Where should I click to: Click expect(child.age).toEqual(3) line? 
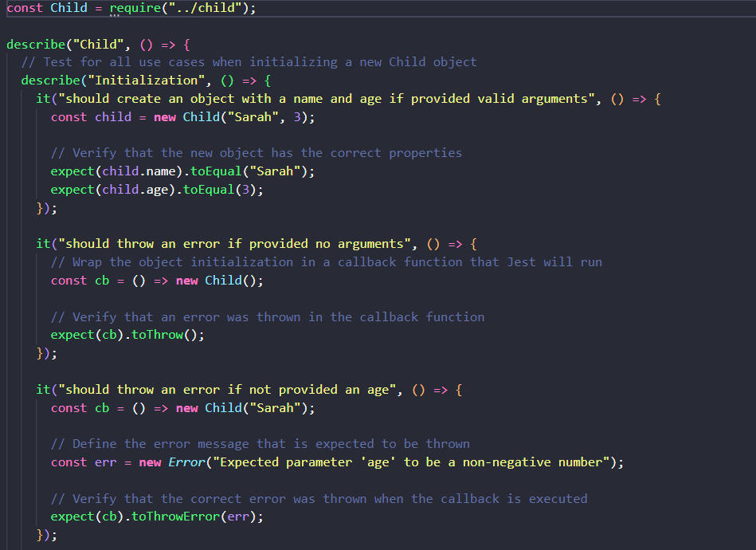click(157, 190)
